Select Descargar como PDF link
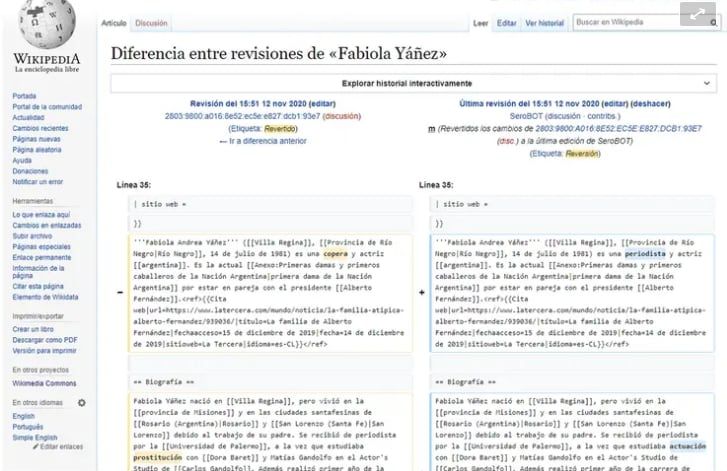This screenshot has height=471, width=727. pyautogui.click(x=44, y=340)
